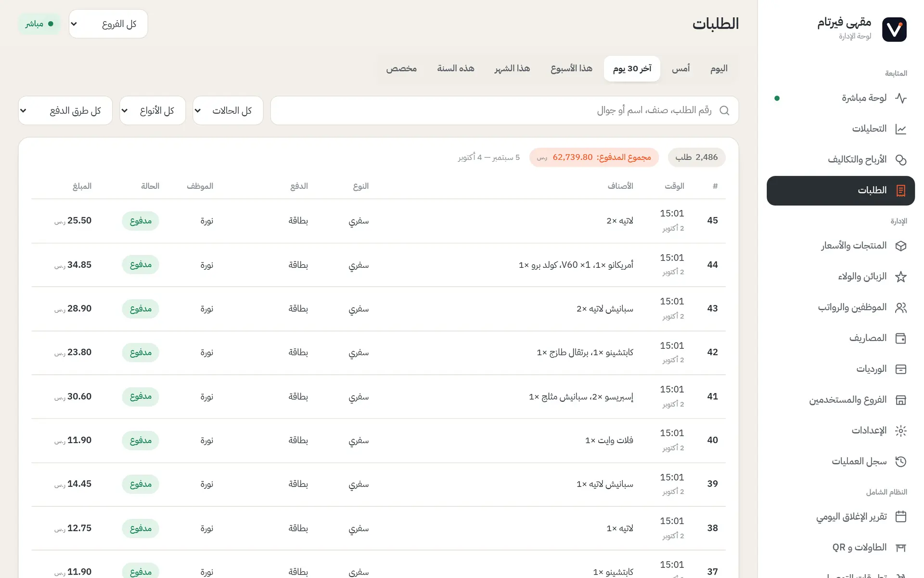Click the expenses wallet icon
Image resolution: width=924 pixels, height=578 pixels.
(x=900, y=339)
